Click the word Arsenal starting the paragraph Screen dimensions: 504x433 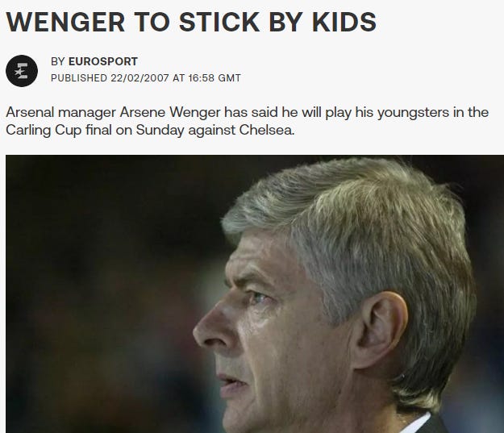click(x=30, y=112)
